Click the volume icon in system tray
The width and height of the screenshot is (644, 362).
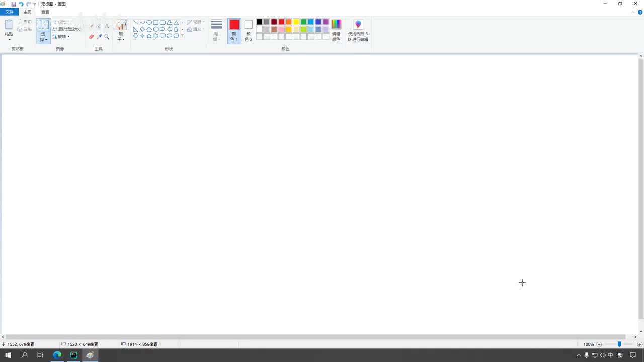(x=602, y=355)
